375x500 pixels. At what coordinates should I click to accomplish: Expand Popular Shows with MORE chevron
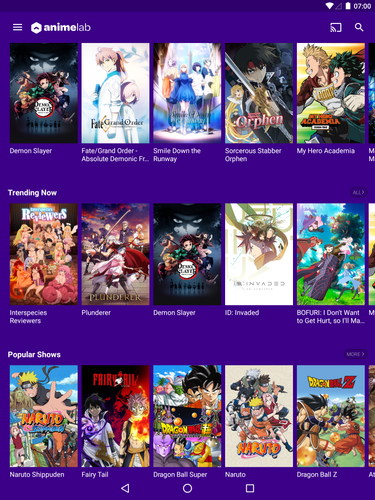click(356, 354)
